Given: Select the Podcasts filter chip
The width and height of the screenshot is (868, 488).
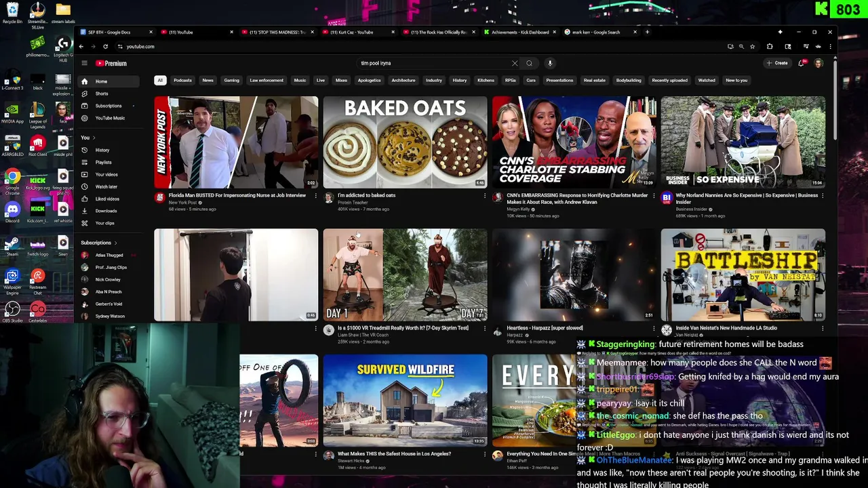Looking at the screenshot, I should pyautogui.click(x=182, y=80).
